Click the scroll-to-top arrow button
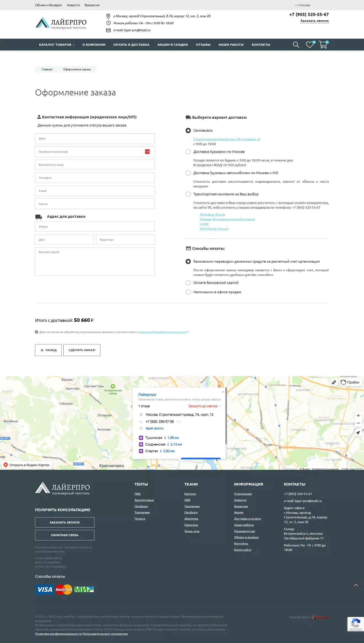 point(356,585)
